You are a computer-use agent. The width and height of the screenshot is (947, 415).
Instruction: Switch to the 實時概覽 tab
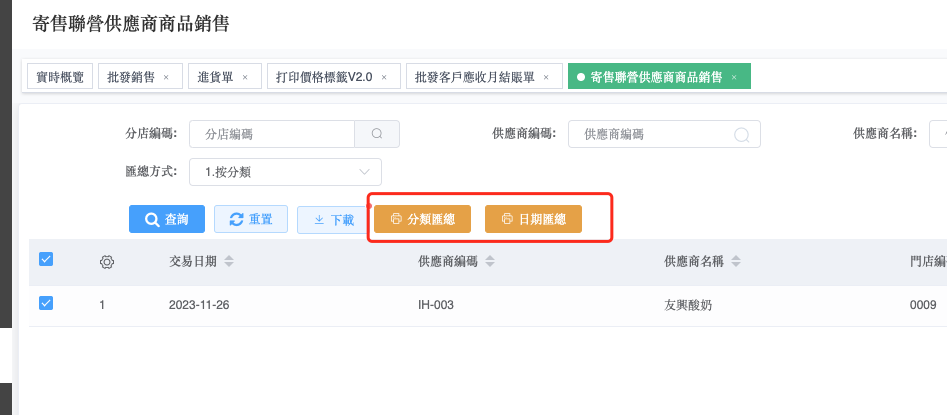tap(59, 77)
